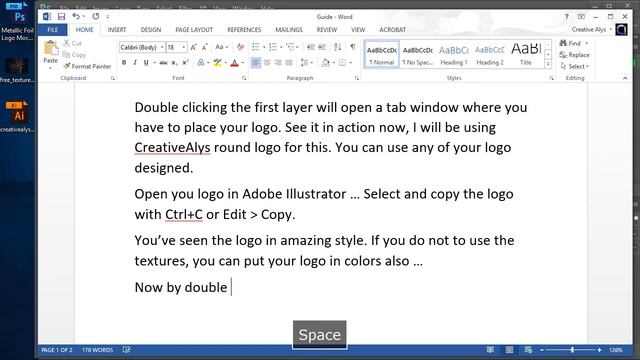Decrease font size with Shrink Font icon
The image size is (640, 360).
204,47
